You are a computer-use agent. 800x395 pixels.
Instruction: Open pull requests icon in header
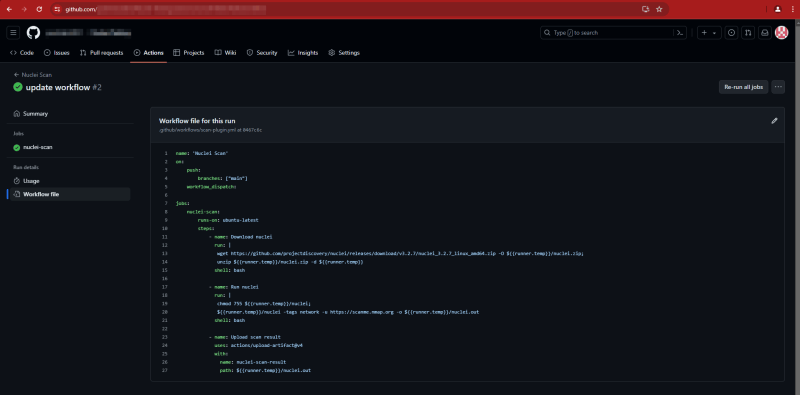point(748,33)
